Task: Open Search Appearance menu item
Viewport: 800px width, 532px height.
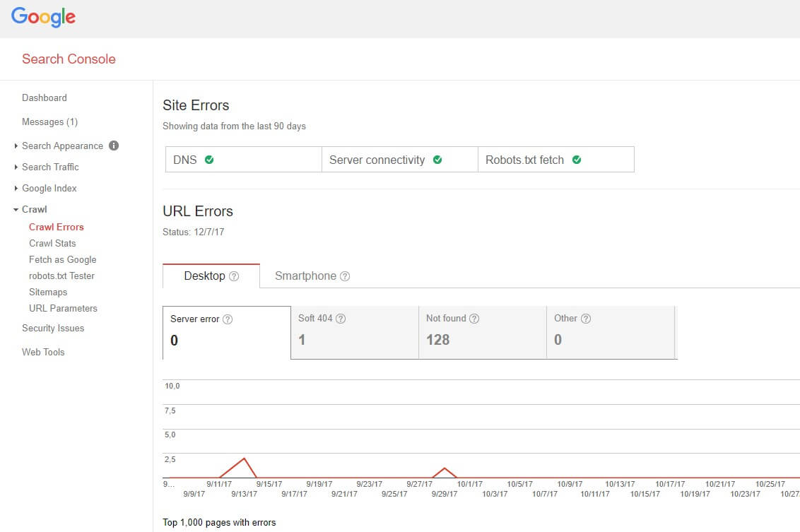Action: point(62,146)
